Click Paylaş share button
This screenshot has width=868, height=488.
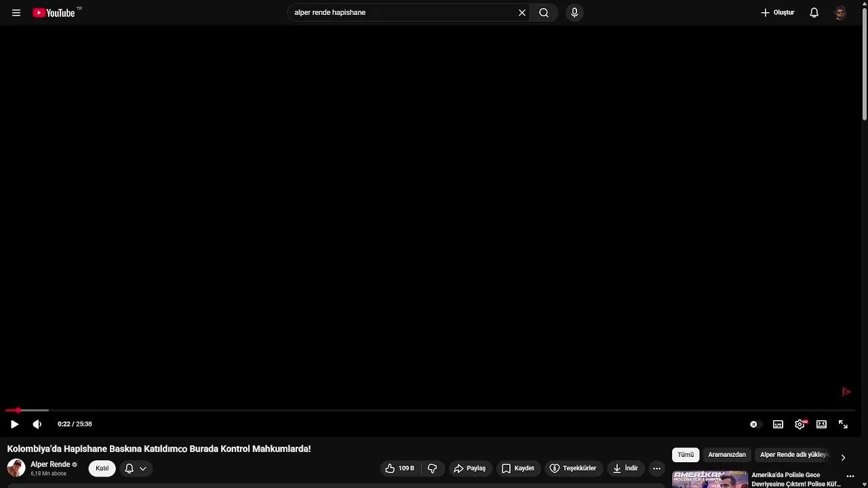tap(471, 468)
